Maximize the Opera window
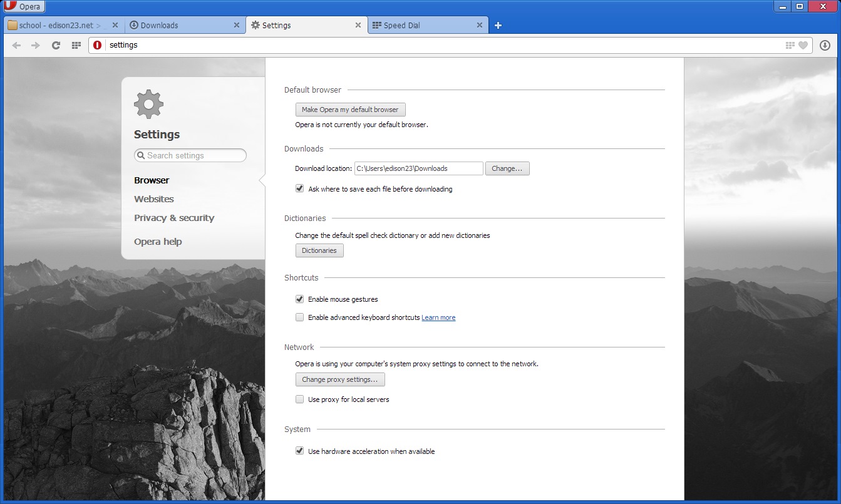841x504 pixels. [800, 6]
